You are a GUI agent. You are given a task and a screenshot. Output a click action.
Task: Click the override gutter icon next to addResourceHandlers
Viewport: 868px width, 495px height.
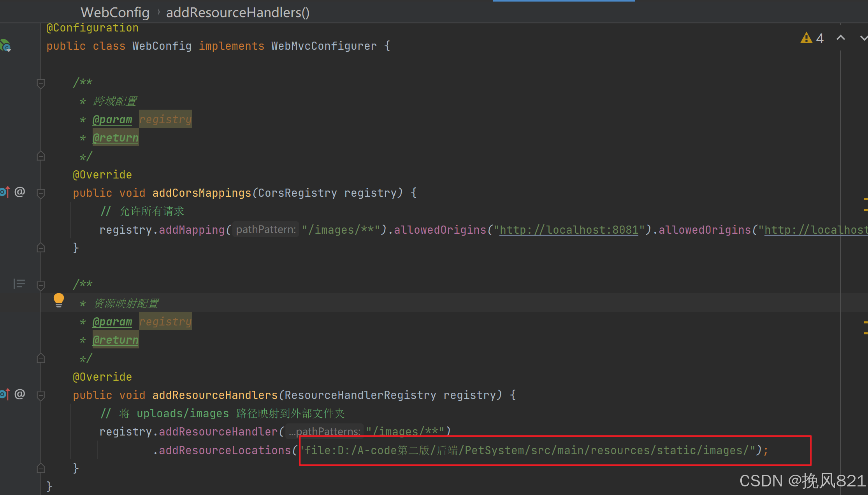pos(5,394)
